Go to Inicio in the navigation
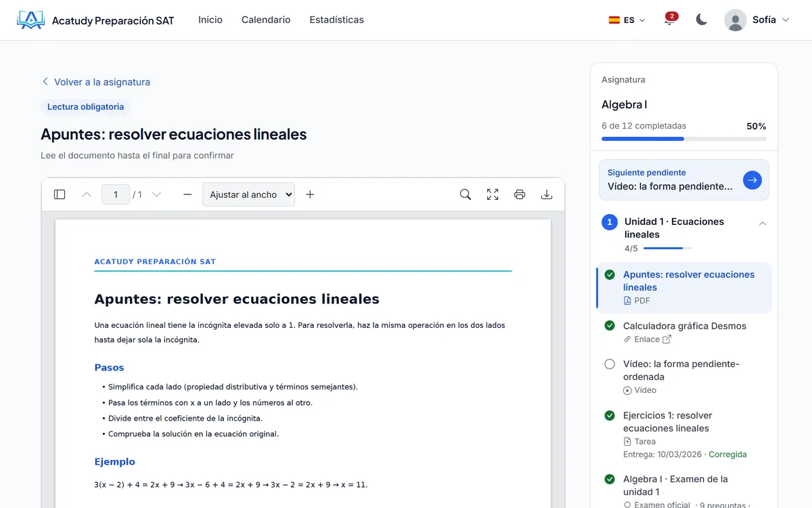 210,20
